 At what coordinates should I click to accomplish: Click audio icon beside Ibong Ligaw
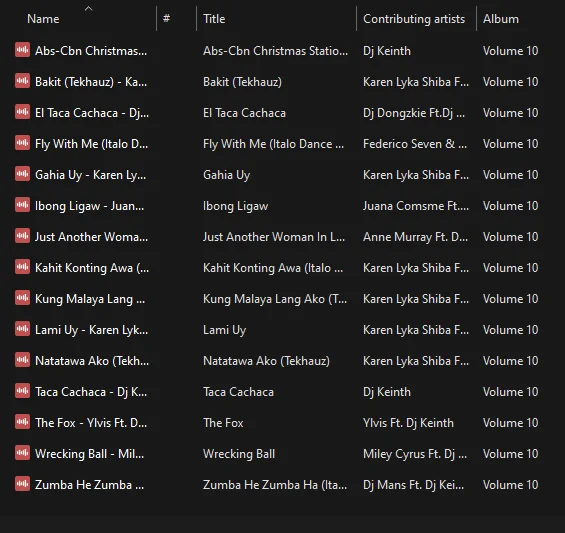point(22,205)
